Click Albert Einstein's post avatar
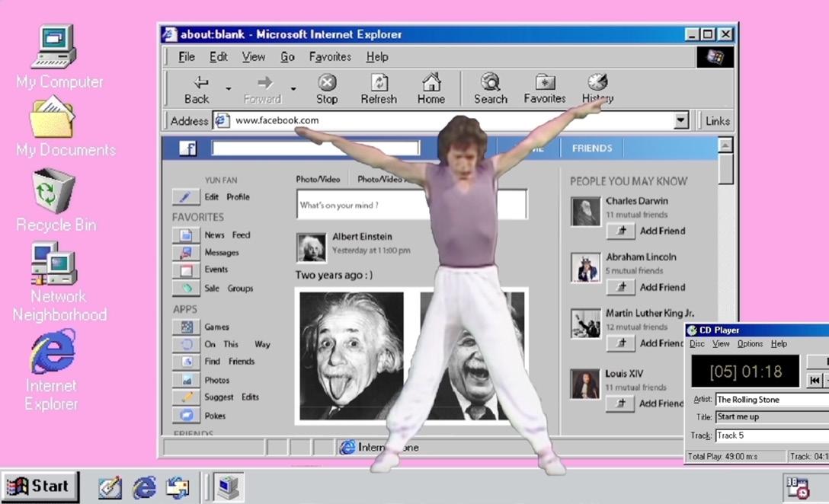This screenshot has width=829, height=504. coord(311,247)
